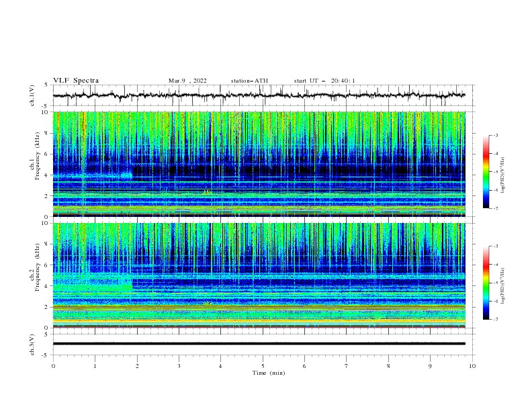This screenshot has height=411, width=532.
Task: Click the lower ch.2 spectrogram color bar
Action: click(x=486, y=283)
